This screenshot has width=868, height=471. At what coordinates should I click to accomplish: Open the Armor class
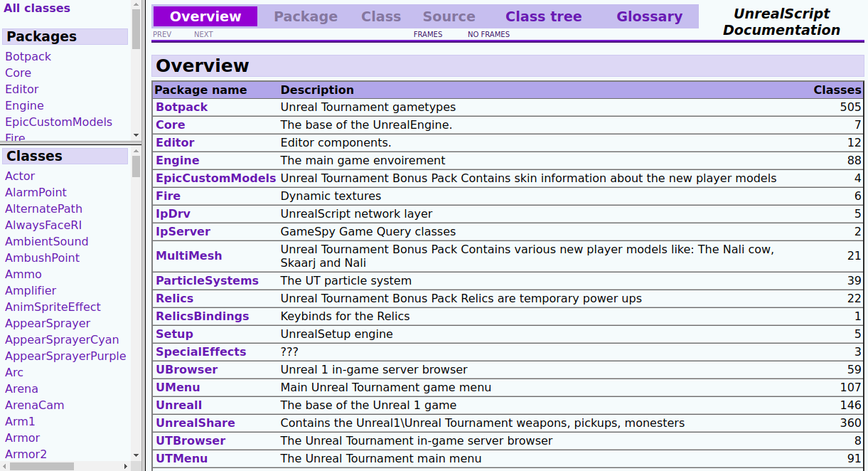click(x=23, y=438)
